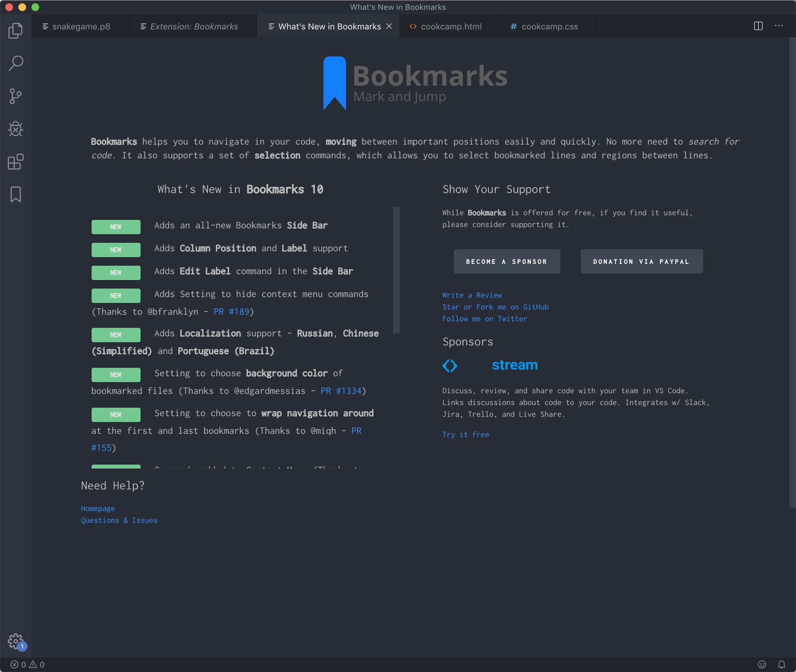The image size is (796, 672).
Task: Open the Manage gear menu
Action: click(x=16, y=641)
